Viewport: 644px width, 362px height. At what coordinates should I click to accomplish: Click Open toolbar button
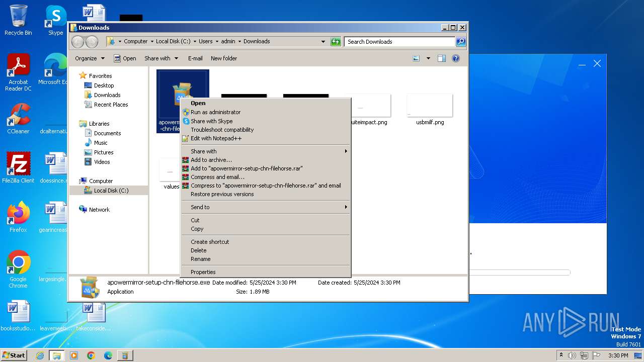(x=125, y=58)
